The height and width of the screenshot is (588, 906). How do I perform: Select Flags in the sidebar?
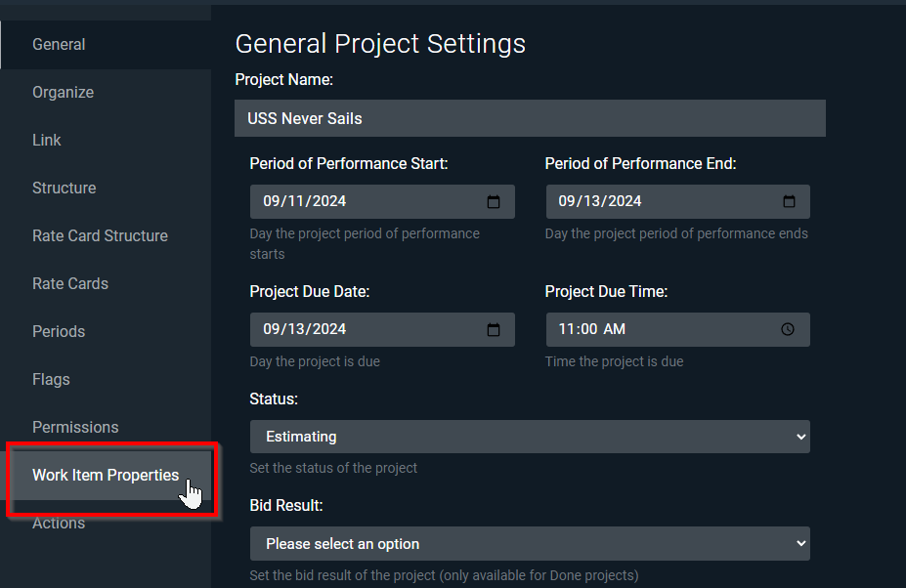[52, 380]
